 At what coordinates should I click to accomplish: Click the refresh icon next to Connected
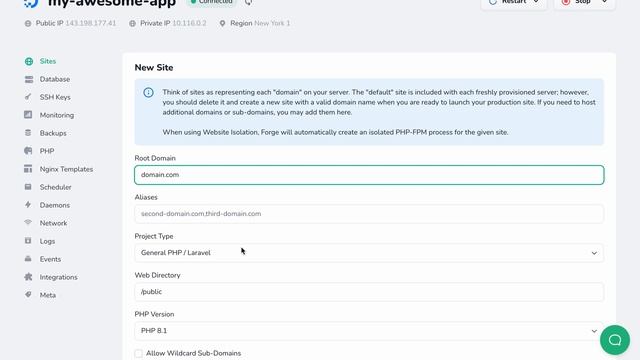click(x=248, y=2)
